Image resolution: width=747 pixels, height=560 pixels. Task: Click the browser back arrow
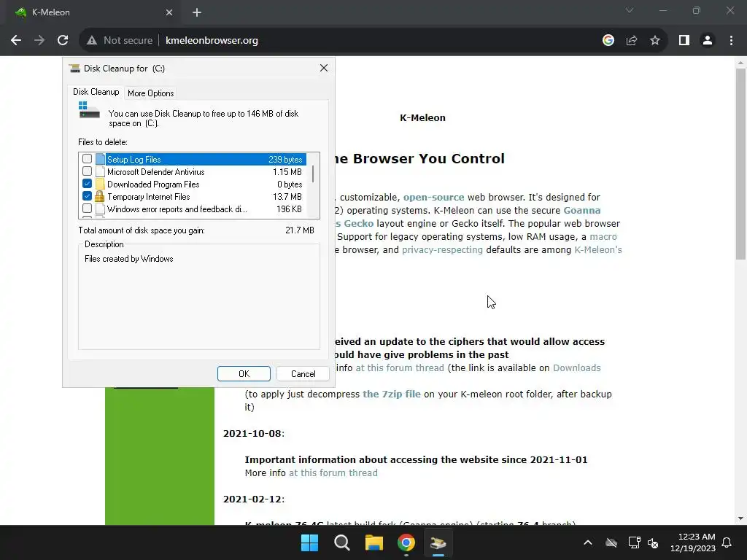pos(16,41)
